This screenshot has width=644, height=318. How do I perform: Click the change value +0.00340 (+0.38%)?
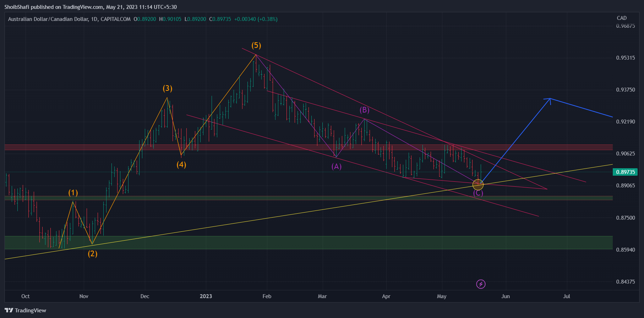click(256, 19)
